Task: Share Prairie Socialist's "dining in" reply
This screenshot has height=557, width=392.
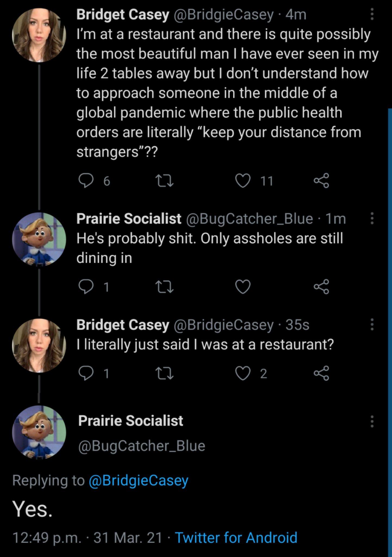Action: [x=321, y=287]
